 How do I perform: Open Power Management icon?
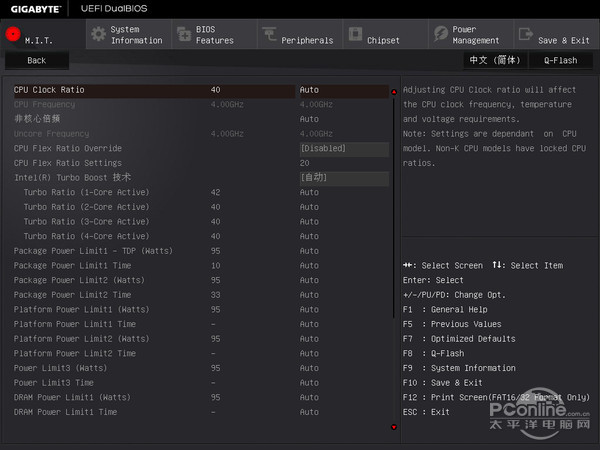tap(440, 34)
